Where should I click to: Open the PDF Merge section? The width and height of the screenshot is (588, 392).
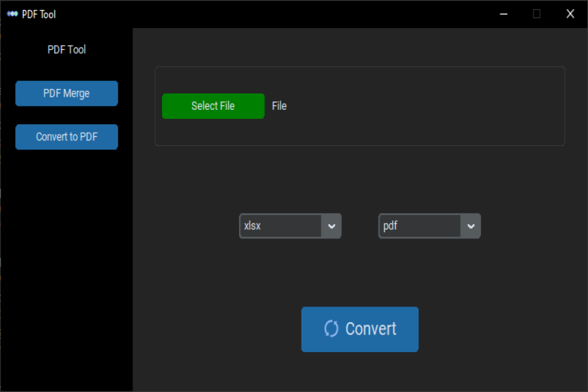tap(67, 93)
